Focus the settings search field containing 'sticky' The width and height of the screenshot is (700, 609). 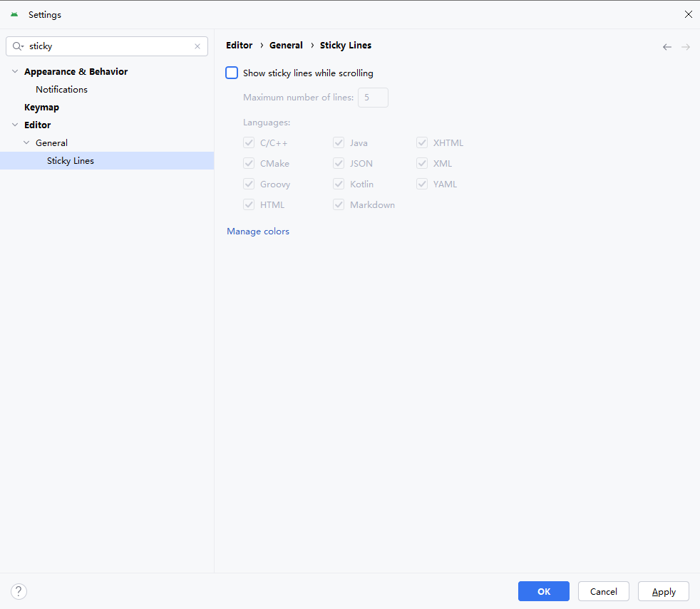pos(107,46)
